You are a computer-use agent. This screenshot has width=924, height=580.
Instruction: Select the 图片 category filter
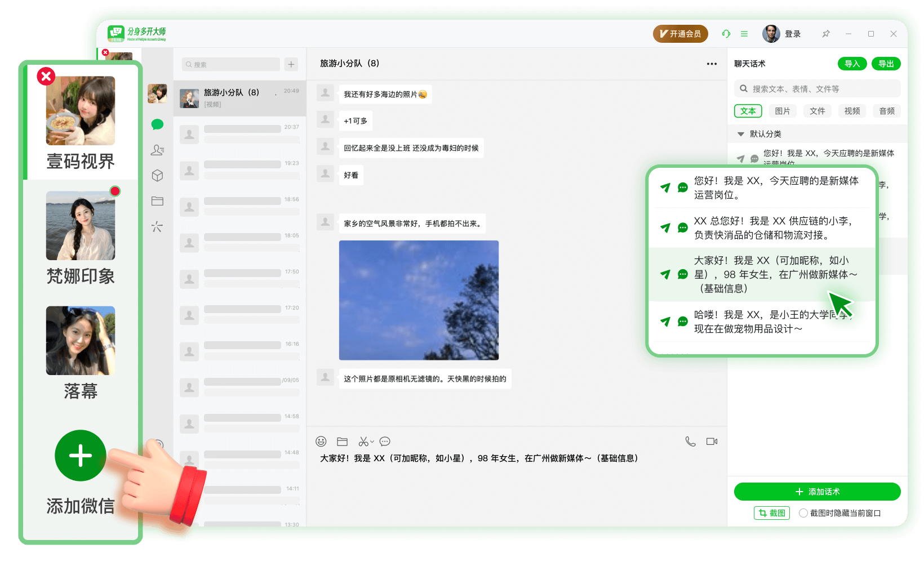pos(783,111)
